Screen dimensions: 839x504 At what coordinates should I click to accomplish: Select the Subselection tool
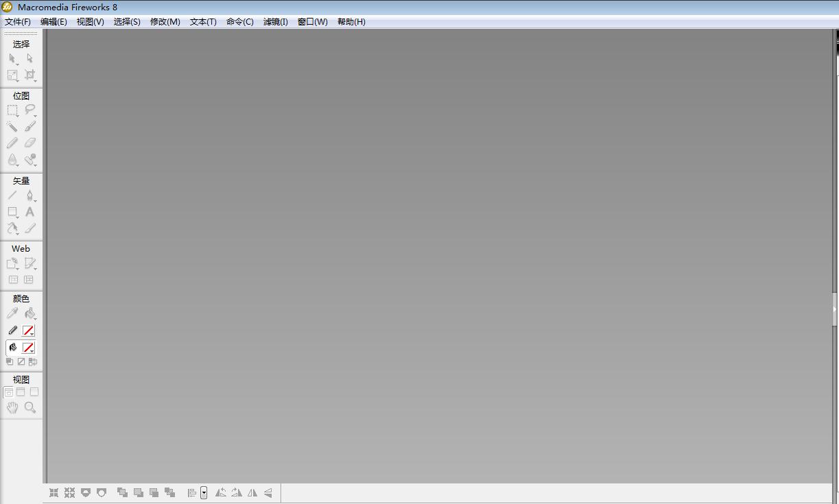[x=29, y=59]
